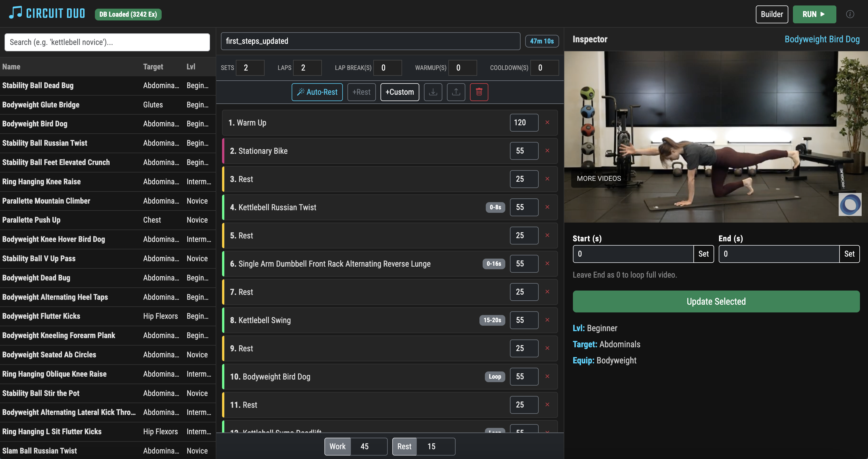The width and height of the screenshot is (868, 459).
Task: Delete the Kettlebell Swing row via X
Action: coord(547,320)
